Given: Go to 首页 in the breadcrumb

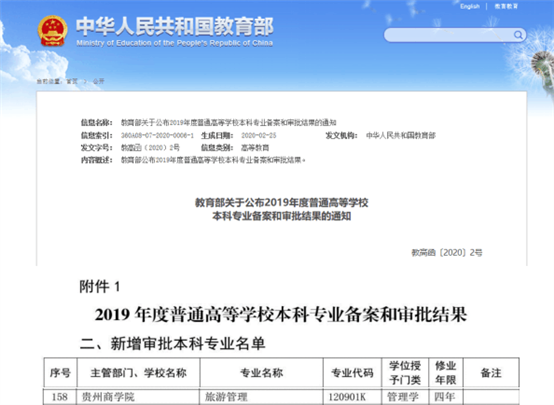Looking at the screenshot, I should [72, 81].
